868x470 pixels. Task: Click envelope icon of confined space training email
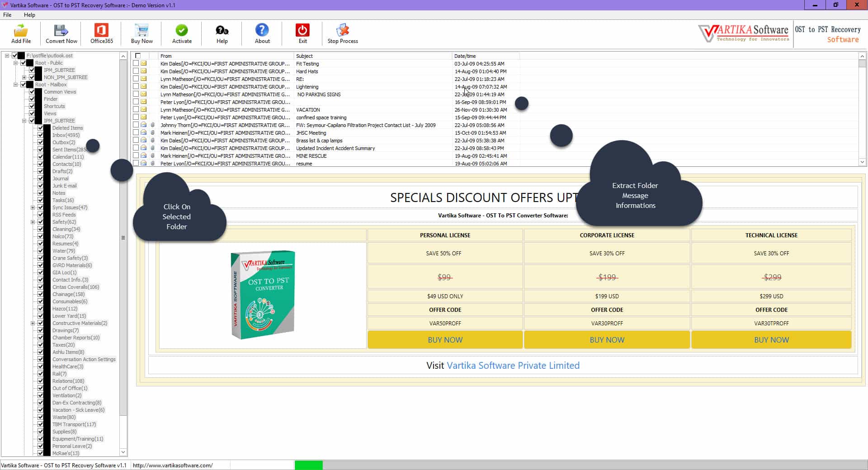(144, 117)
